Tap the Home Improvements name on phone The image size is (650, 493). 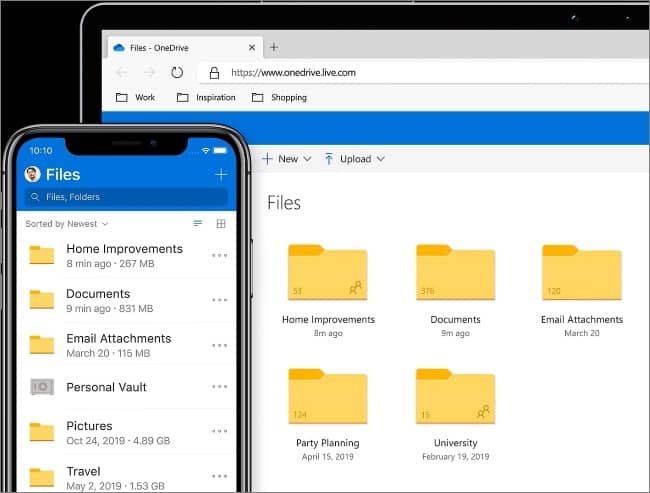click(124, 249)
